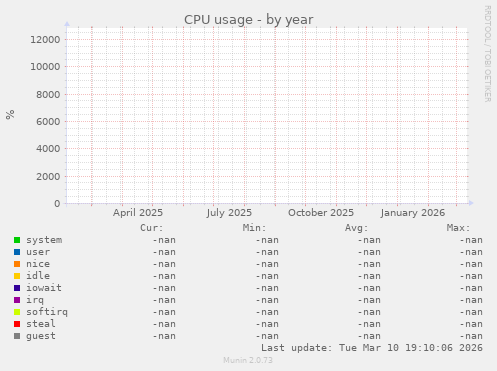The height and width of the screenshot is (371, 497).
Task: Click the 4000 y-axis value
Action: [48, 149]
